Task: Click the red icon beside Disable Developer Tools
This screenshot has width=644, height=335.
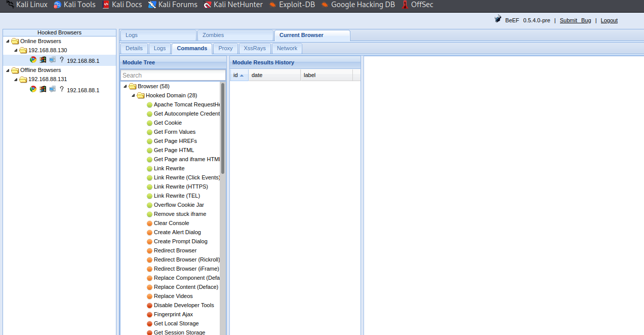Action: tap(149, 306)
